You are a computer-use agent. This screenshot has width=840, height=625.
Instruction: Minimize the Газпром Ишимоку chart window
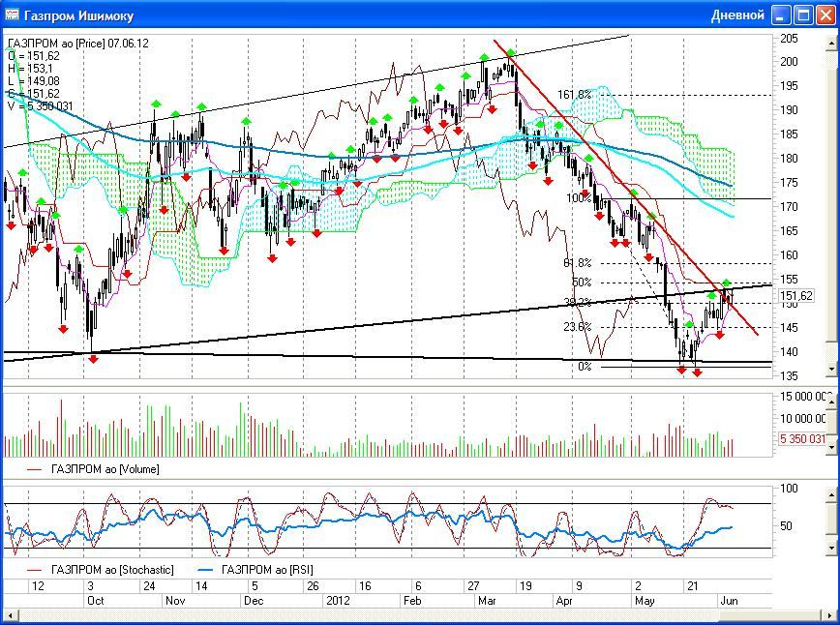(781, 15)
